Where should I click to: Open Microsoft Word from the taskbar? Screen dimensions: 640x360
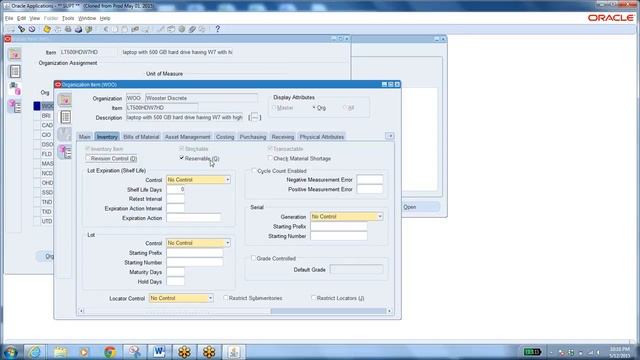pyautogui.click(x=159, y=352)
